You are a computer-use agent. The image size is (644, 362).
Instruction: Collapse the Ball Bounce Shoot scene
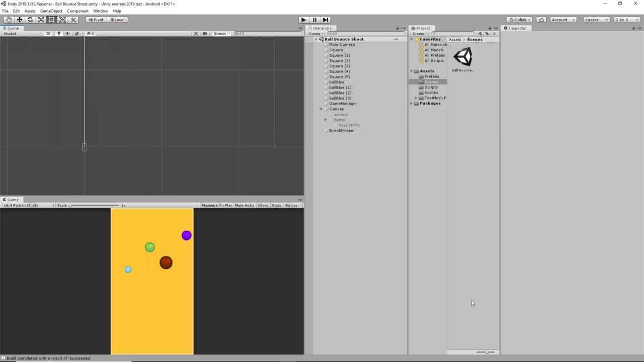click(x=316, y=39)
